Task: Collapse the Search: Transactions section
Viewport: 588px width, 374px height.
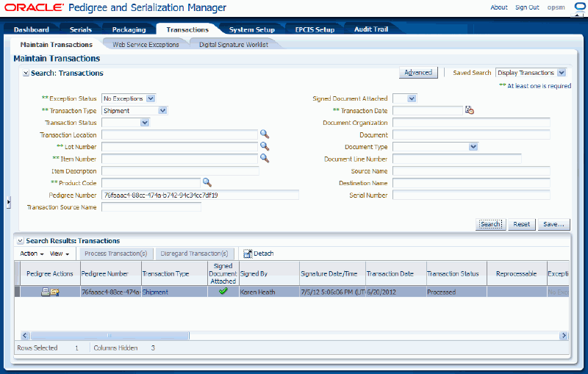Action: tap(26, 73)
